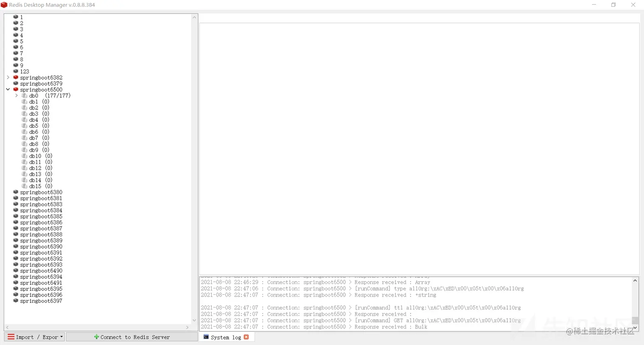Close the System log tab

(246, 337)
